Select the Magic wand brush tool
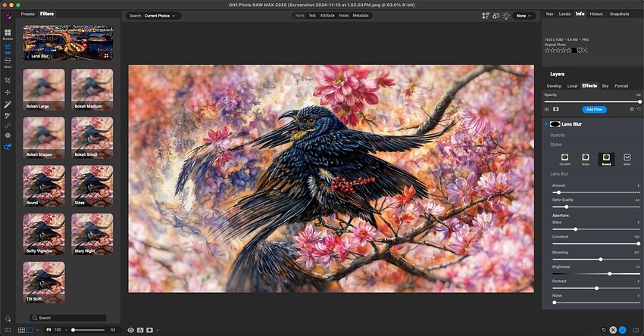 click(x=8, y=104)
